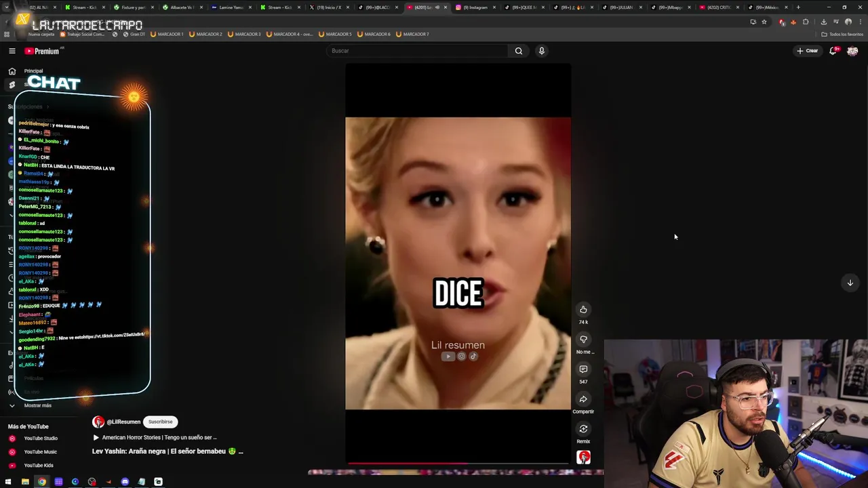The width and height of the screenshot is (868, 488).
Task: Open Discord from the taskbar
Action: click(125, 482)
